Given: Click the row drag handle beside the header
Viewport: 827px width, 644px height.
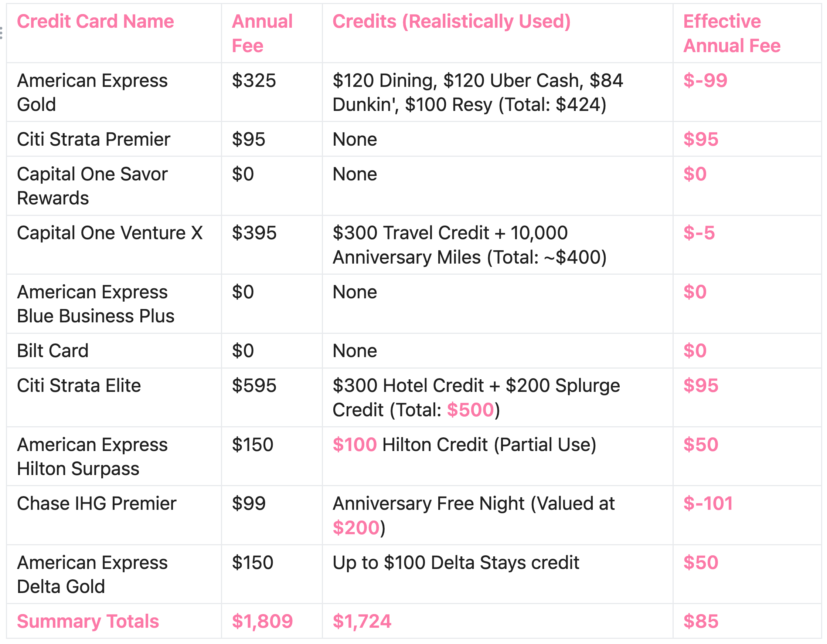Looking at the screenshot, I should click(x=1, y=33).
